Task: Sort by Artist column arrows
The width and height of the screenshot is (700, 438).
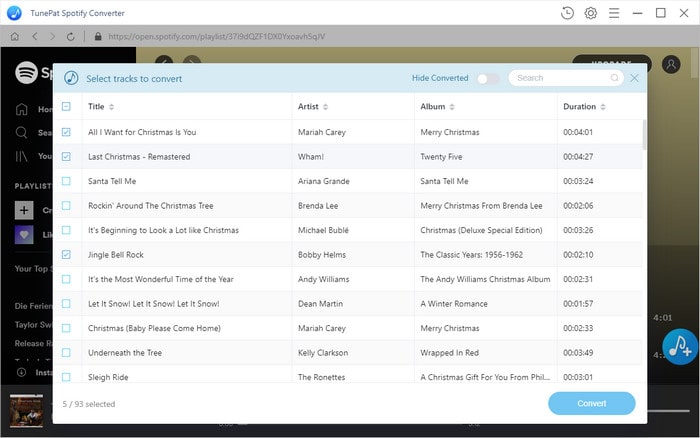Action: point(325,107)
